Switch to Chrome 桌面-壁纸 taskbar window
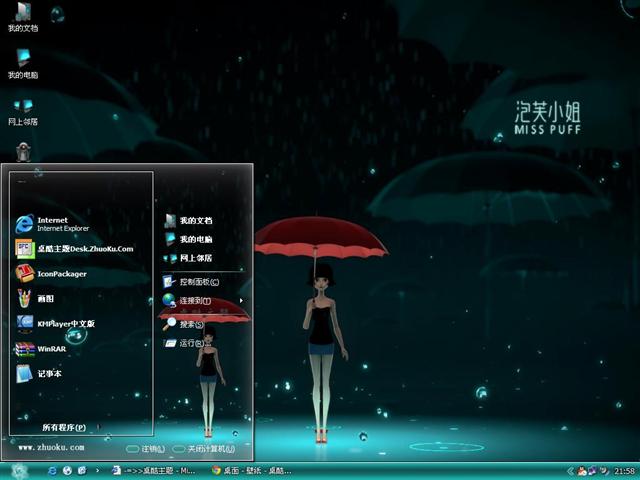Image resolution: width=640 pixels, height=480 pixels. click(252, 471)
